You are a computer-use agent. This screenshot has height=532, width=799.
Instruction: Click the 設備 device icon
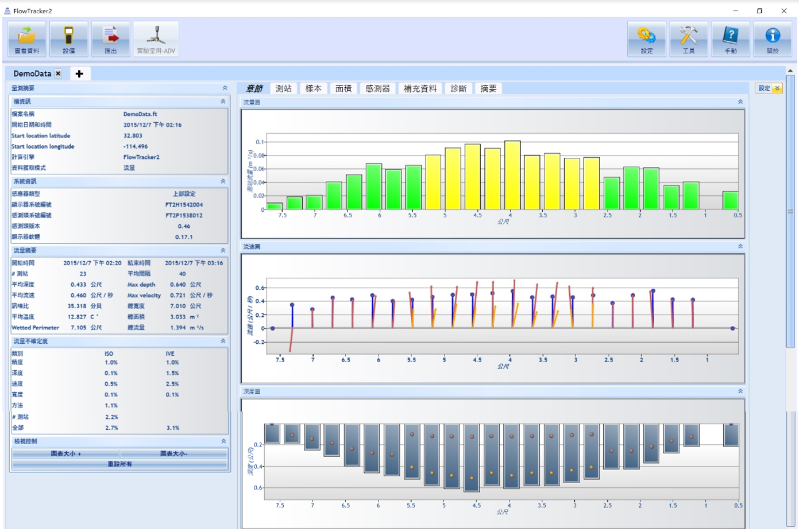click(x=68, y=39)
